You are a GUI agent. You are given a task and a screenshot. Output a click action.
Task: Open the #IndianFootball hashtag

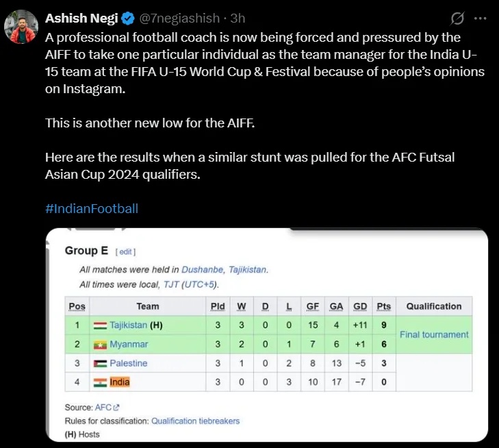click(92, 208)
